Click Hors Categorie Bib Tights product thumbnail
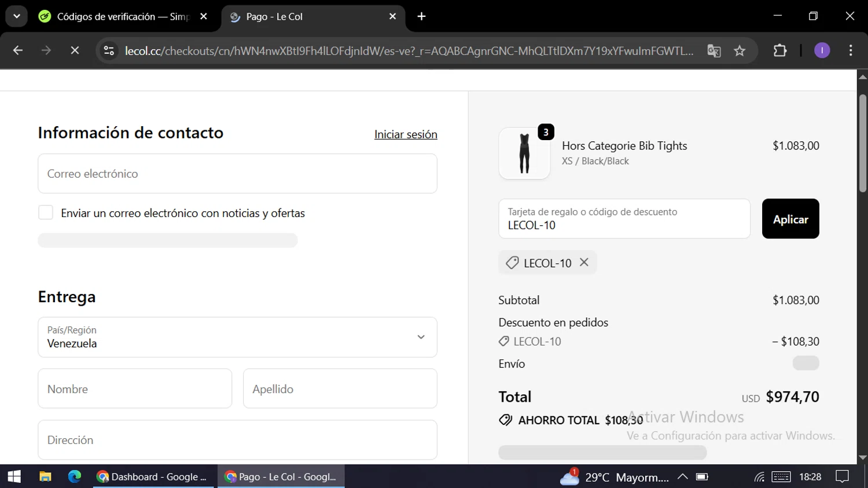 pos(524,153)
